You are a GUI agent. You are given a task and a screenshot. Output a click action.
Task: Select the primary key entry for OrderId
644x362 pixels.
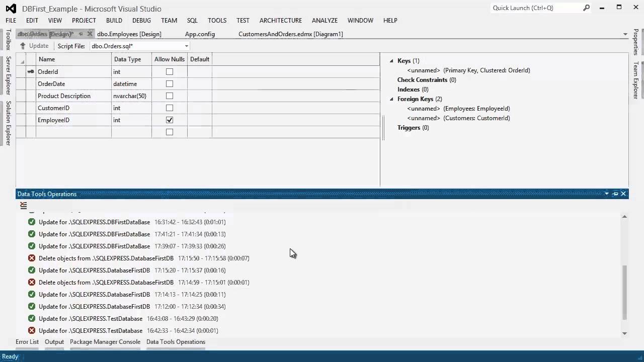coord(468,70)
